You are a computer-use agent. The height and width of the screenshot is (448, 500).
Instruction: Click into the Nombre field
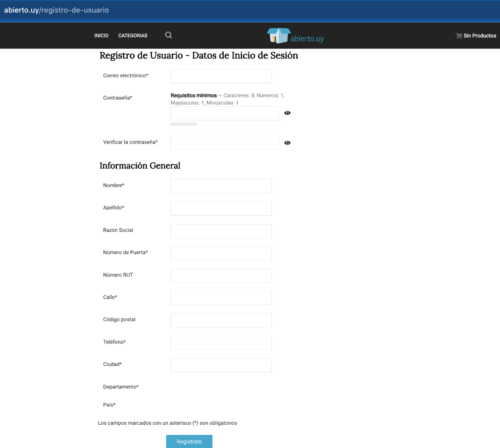click(x=221, y=186)
